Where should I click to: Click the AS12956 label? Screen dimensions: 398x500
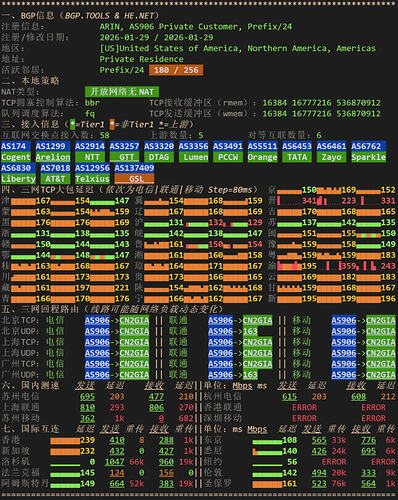point(92,168)
